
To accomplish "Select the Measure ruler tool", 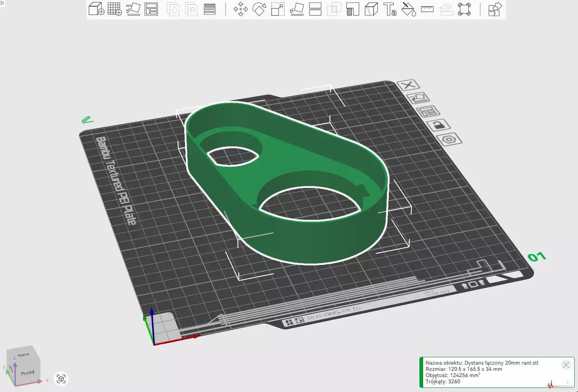I will tap(427, 9).
